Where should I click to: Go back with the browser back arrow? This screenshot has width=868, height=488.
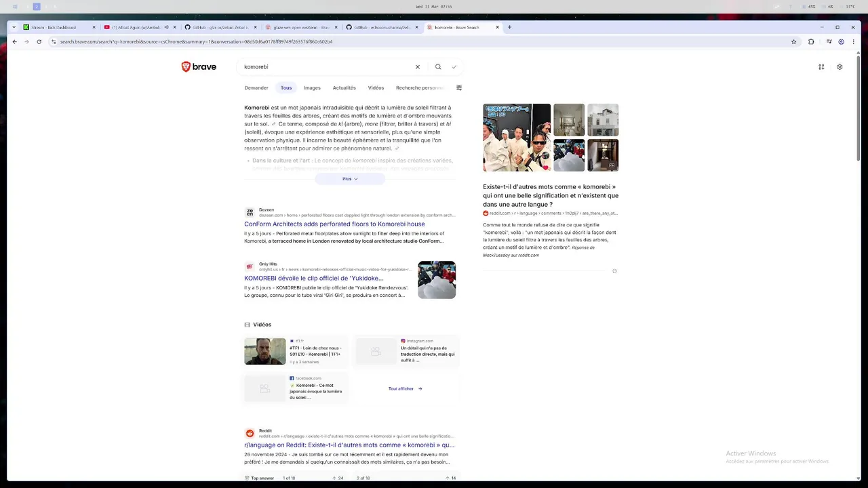click(14, 41)
